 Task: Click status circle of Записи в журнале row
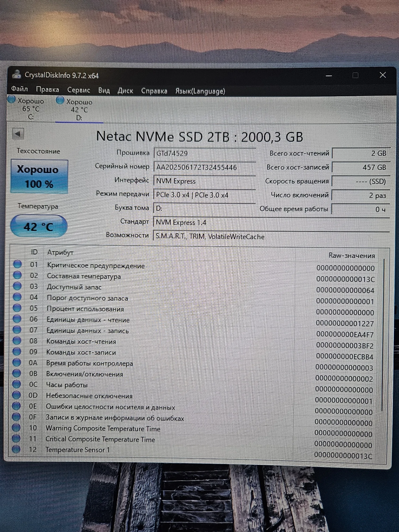[x=16, y=417]
